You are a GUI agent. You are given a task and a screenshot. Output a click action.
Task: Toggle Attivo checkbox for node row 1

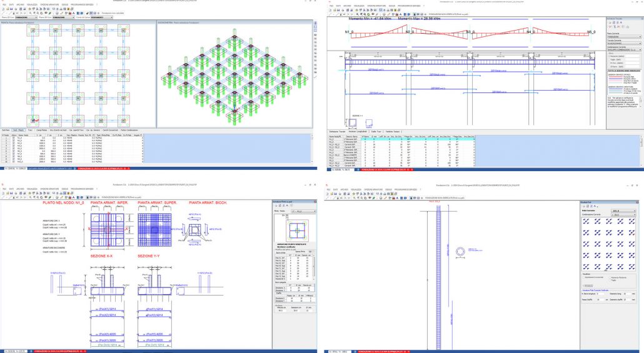coord(14,138)
